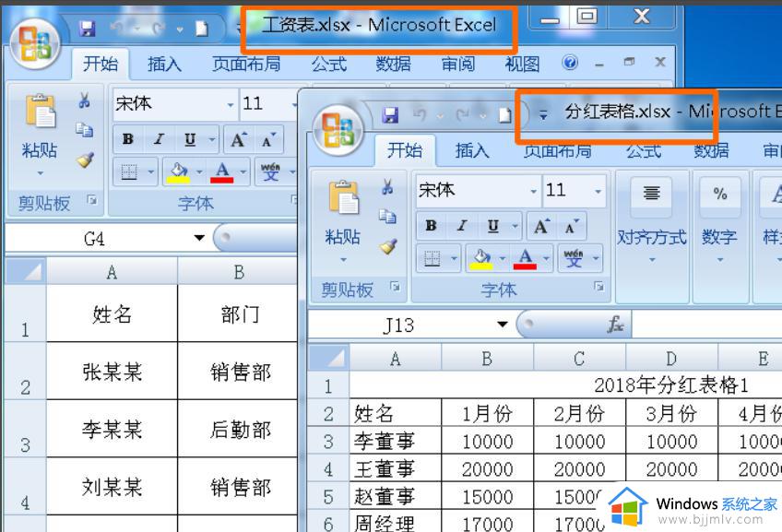Select 开始 tab in 分红表格.xlsx

click(405, 150)
